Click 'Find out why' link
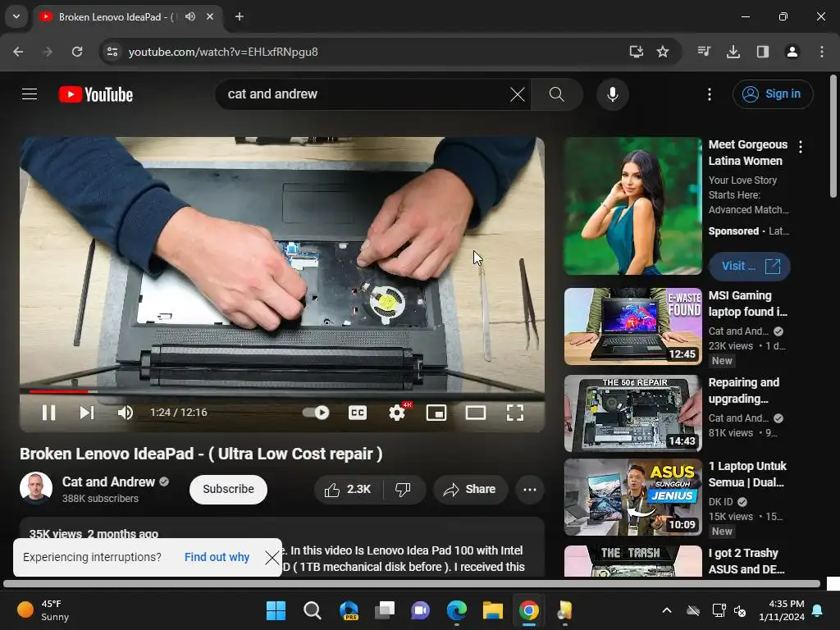The image size is (840, 630). click(217, 557)
